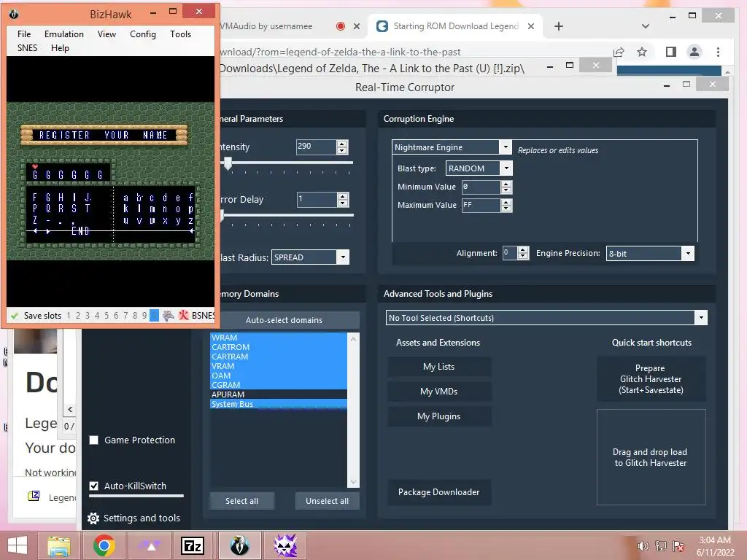Open File Explorer from the taskbar

(x=59, y=545)
